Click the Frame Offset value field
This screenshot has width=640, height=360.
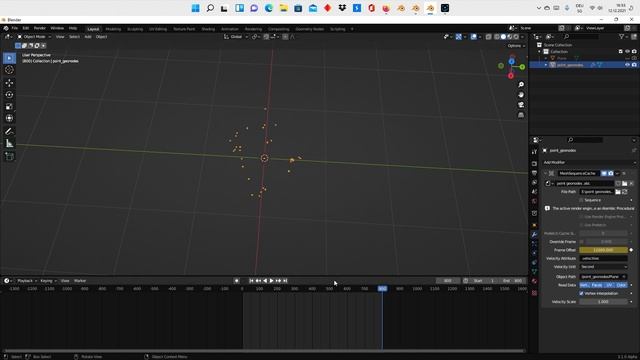(x=603, y=250)
